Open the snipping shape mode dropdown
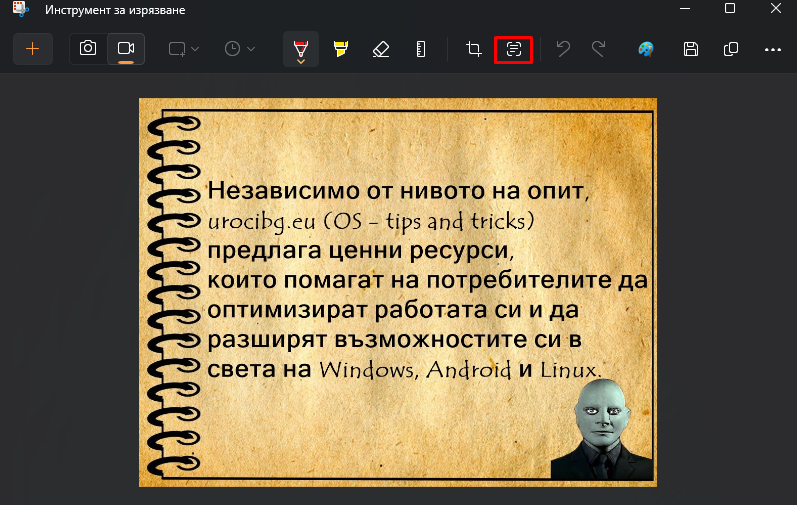This screenshot has height=505, width=797. click(x=183, y=49)
